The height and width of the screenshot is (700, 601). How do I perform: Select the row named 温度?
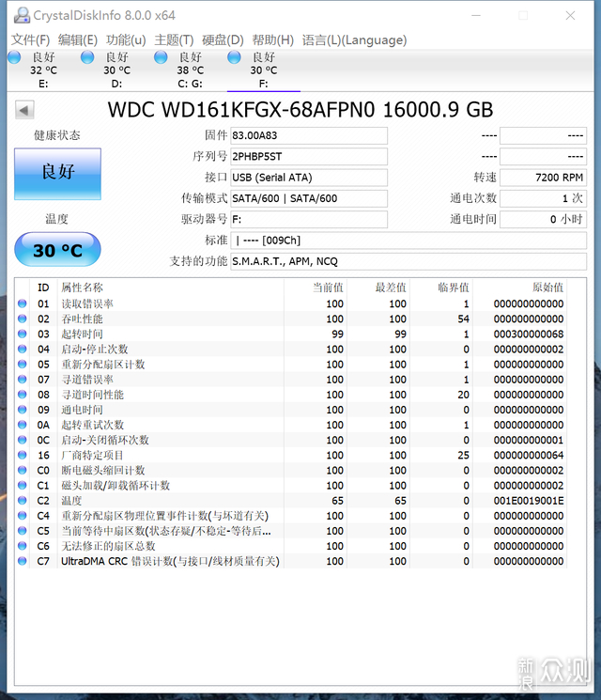tap(290, 501)
